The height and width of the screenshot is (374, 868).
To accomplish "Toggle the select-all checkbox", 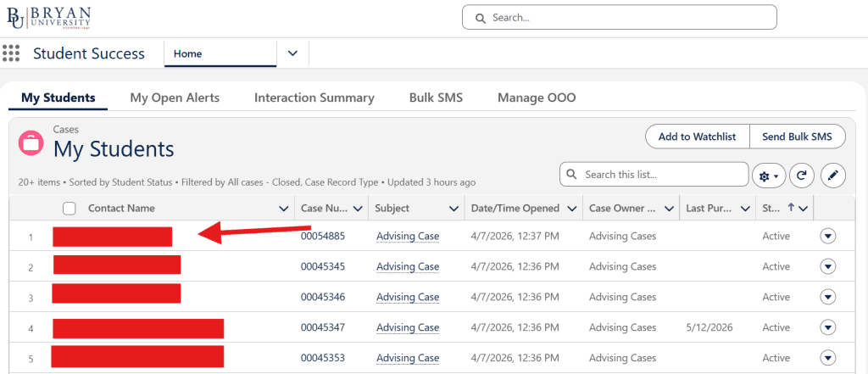I will [x=70, y=209].
